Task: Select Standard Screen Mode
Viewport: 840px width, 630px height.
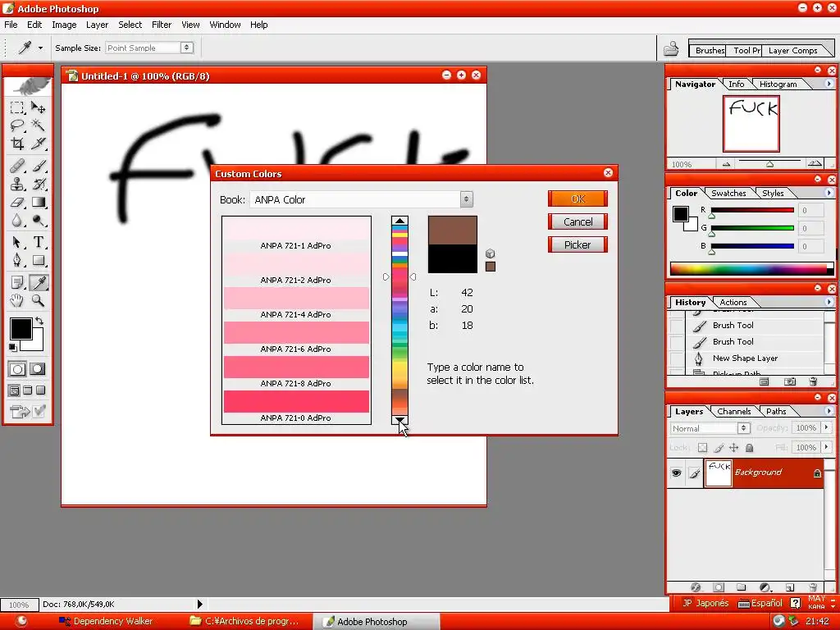Action: pos(15,390)
